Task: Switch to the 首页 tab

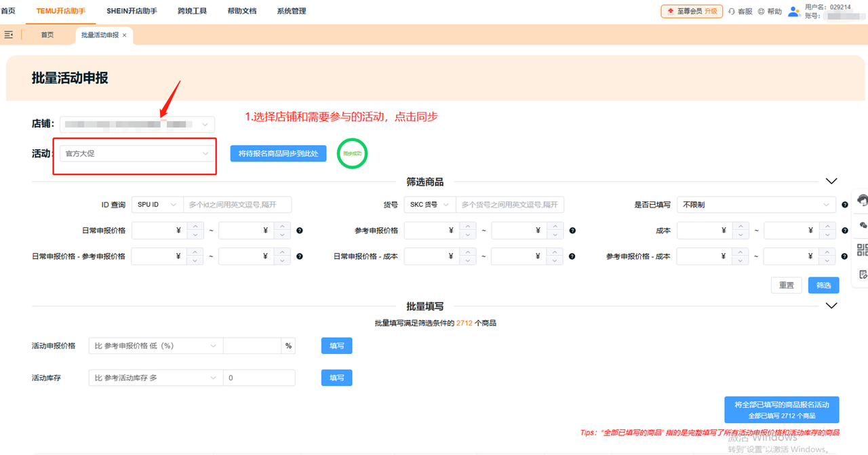Action: click(x=47, y=35)
